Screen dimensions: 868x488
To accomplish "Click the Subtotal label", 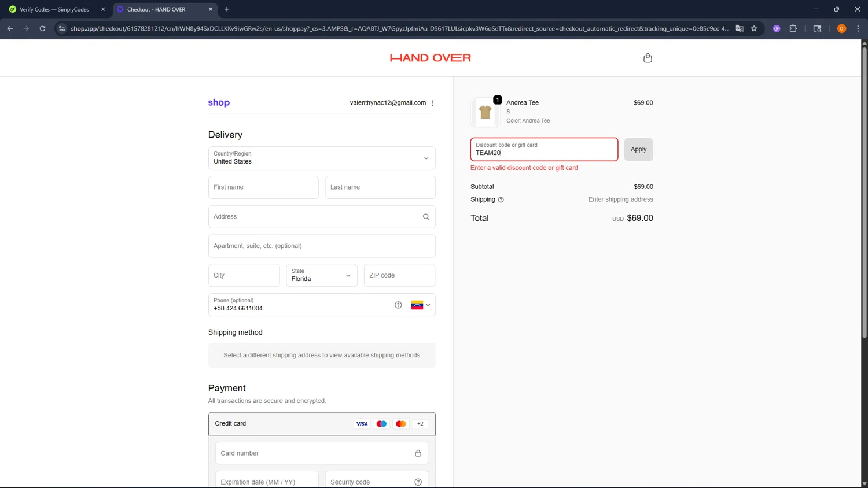I will (482, 187).
